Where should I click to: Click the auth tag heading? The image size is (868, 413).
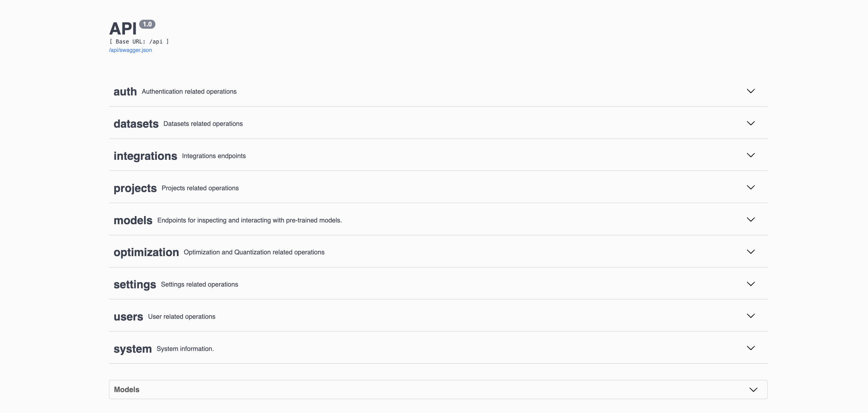pos(125,92)
